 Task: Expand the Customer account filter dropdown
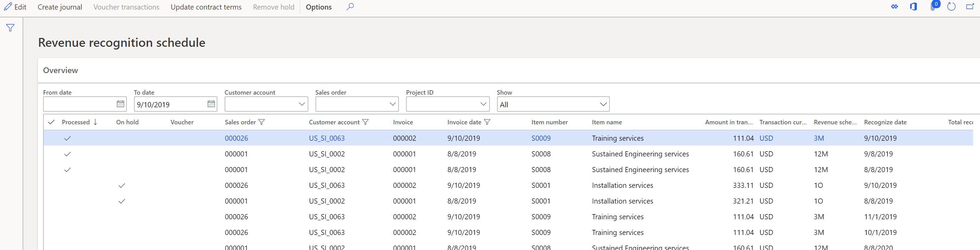point(302,104)
